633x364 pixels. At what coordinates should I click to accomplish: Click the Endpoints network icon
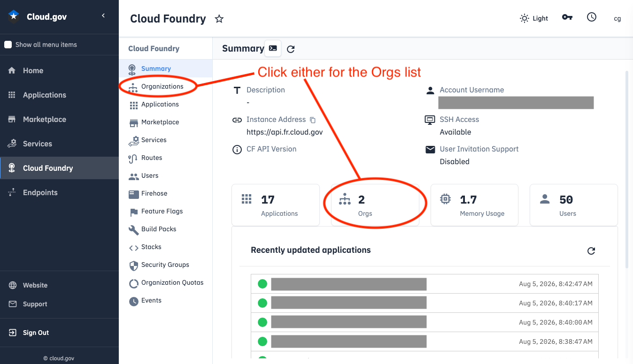(12, 192)
